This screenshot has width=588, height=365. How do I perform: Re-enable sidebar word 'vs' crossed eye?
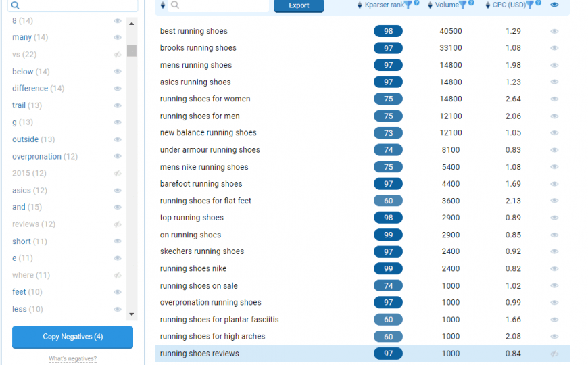click(x=118, y=55)
